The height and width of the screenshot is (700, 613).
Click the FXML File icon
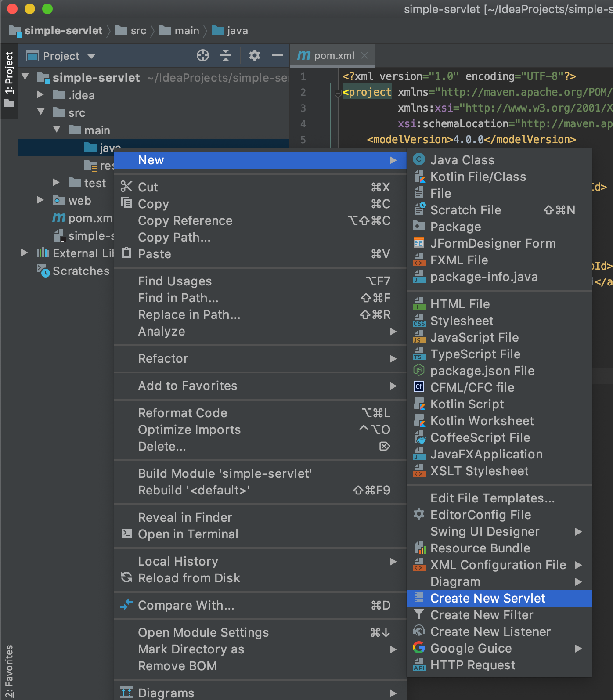tap(419, 260)
